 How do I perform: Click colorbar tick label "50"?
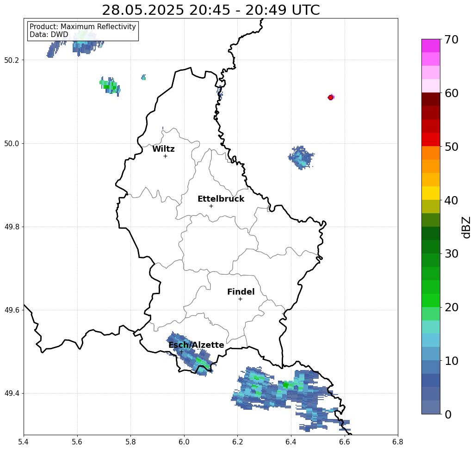(451, 147)
